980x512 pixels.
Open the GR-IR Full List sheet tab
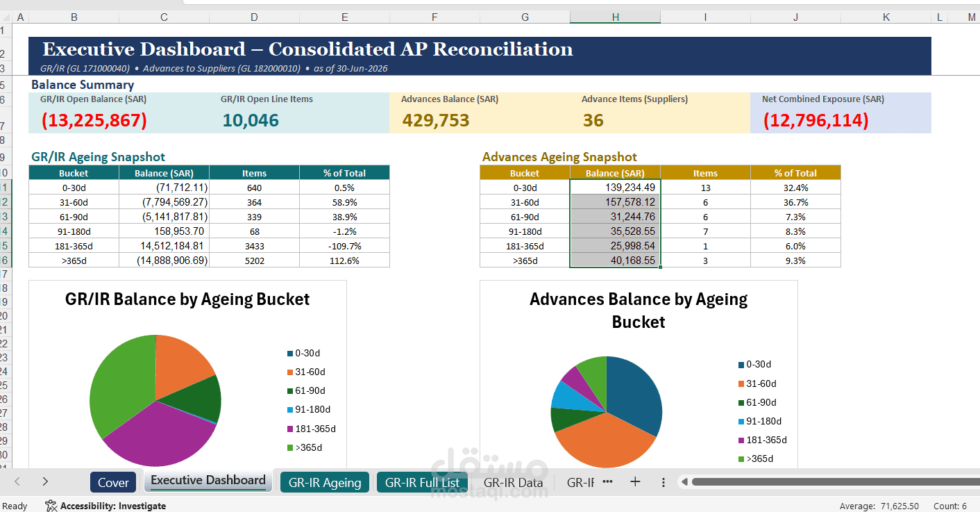point(422,482)
